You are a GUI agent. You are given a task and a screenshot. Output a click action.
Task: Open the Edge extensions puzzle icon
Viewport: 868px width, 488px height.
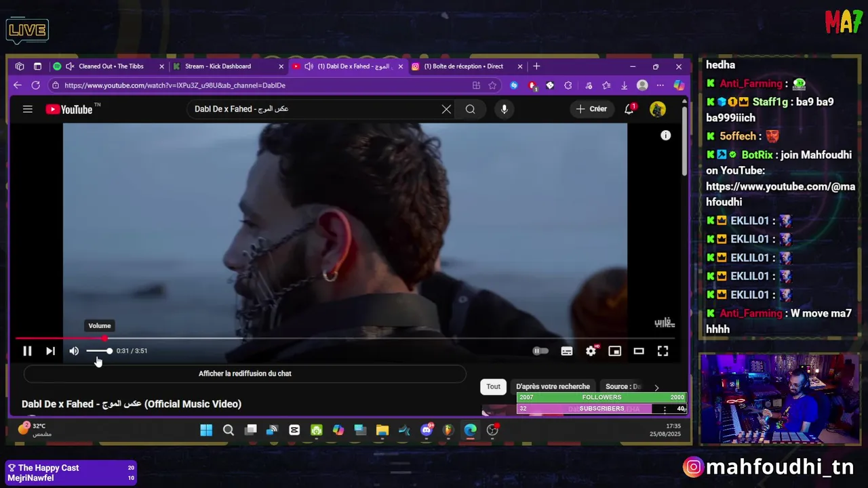(568, 85)
